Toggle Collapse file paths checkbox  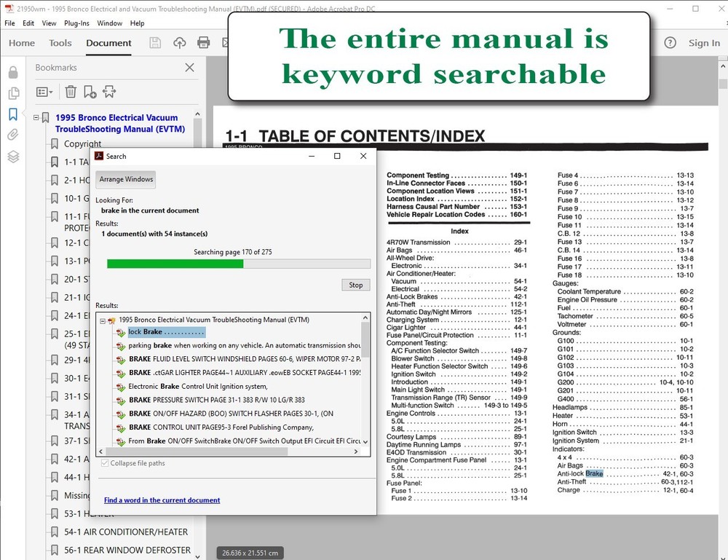[x=105, y=463]
